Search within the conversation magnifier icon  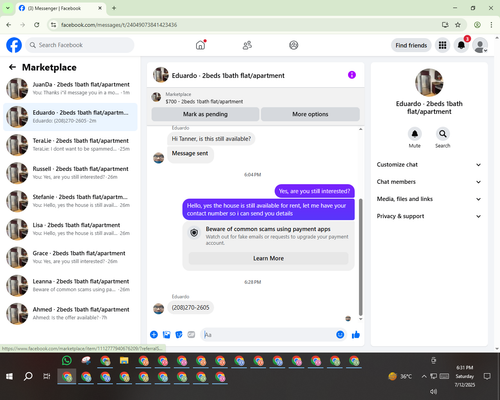(x=443, y=134)
